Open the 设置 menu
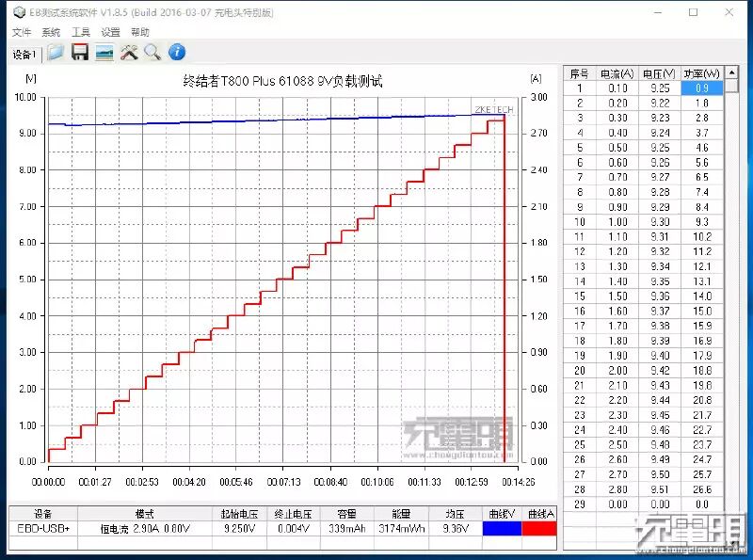Viewport: 753px width, 560px height. click(x=110, y=32)
